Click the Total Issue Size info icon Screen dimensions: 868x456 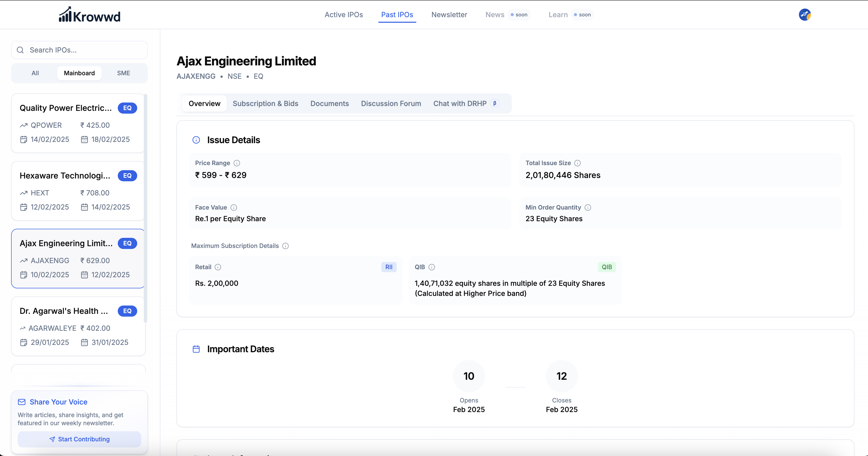[x=577, y=163]
